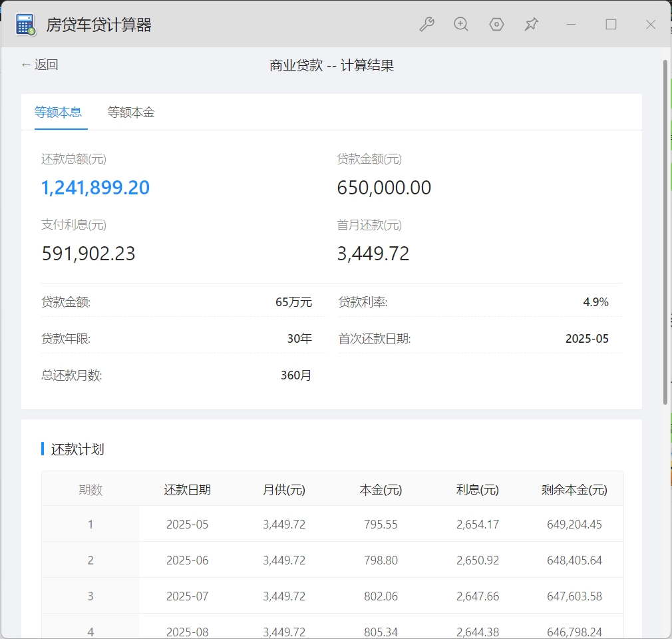Select paid interest value 591,902.23

88,254
